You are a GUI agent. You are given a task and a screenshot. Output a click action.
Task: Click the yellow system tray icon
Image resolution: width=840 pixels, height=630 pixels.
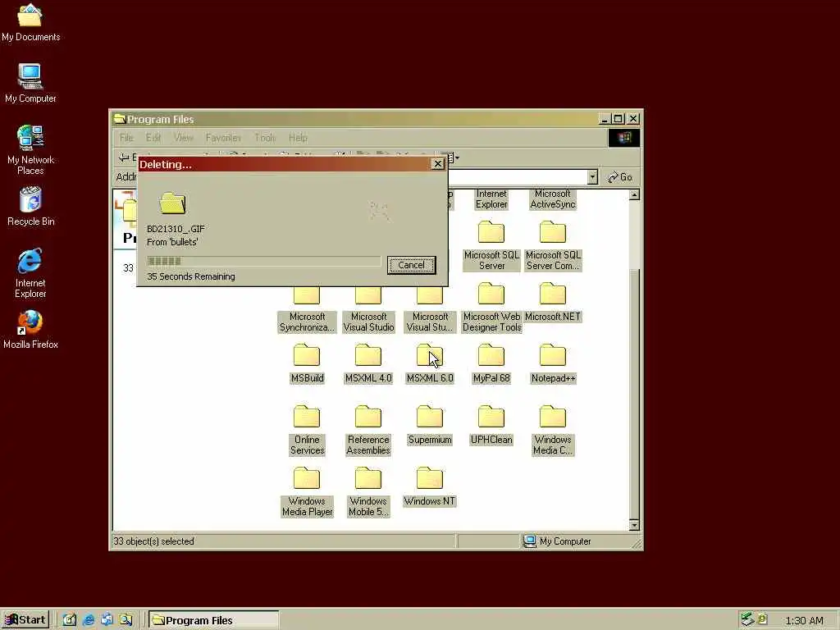tap(762, 619)
